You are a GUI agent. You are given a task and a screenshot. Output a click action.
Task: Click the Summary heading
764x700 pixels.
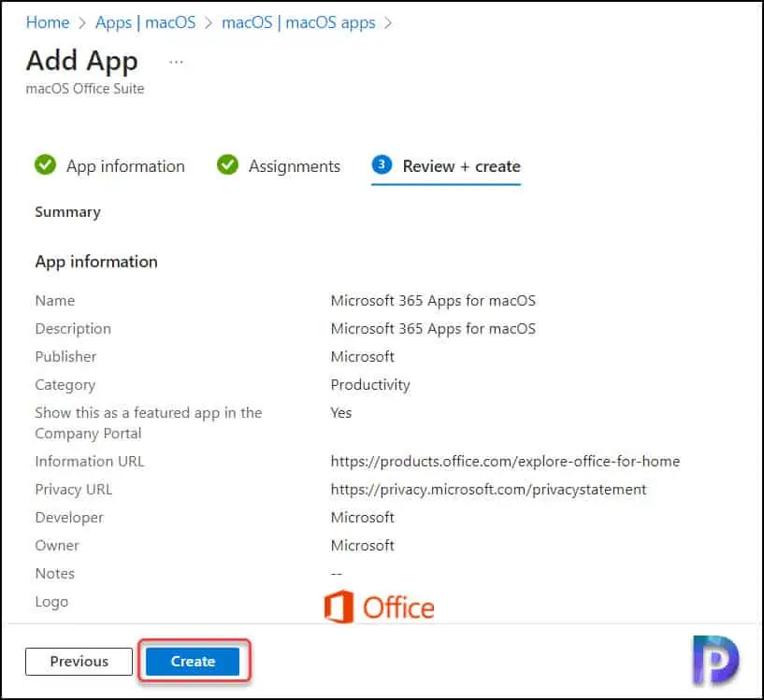[67, 212]
